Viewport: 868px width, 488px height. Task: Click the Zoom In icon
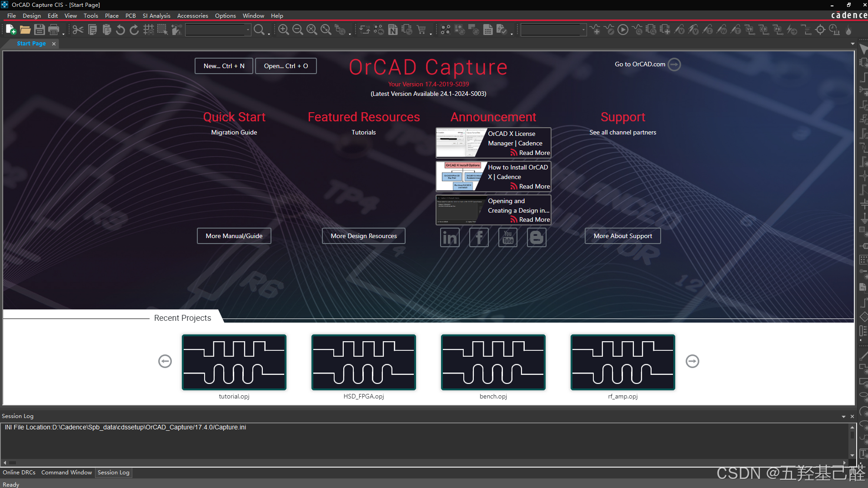coord(284,30)
